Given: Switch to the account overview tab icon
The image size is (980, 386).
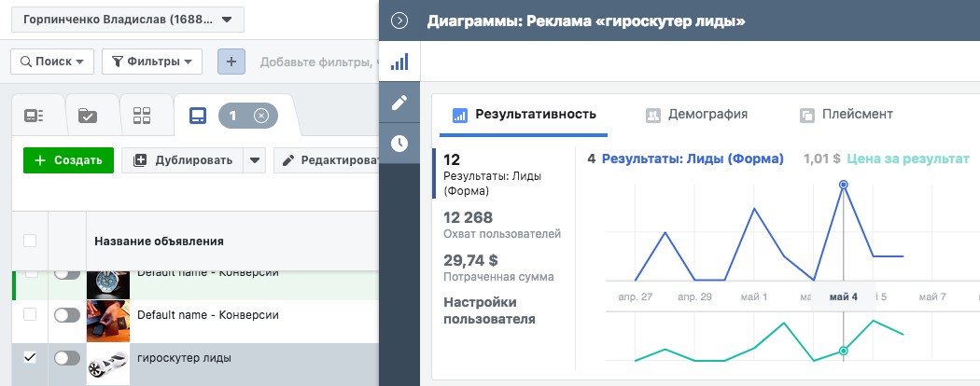Looking at the screenshot, I should pyautogui.click(x=34, y=116).
